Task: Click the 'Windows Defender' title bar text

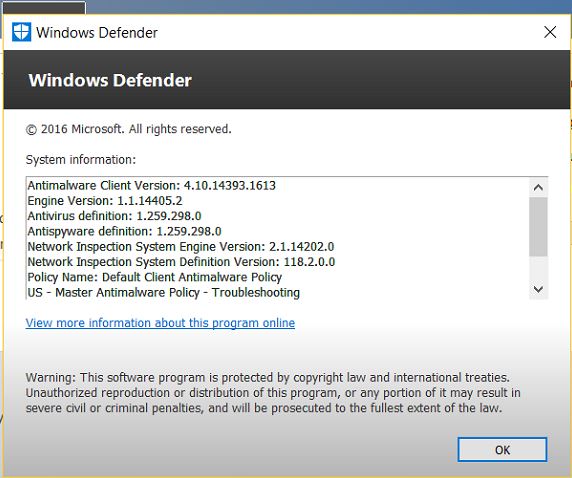Action: click(x=97, y=32)
